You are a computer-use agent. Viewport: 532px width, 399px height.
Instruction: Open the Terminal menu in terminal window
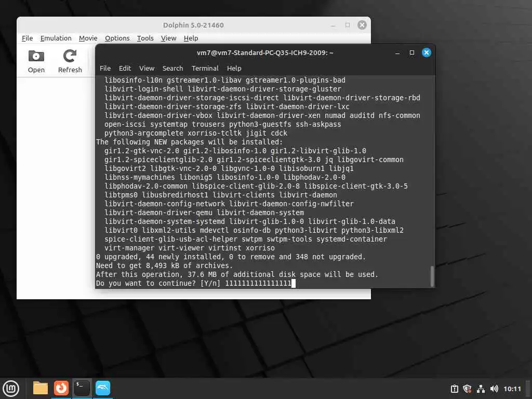[205, 68]
